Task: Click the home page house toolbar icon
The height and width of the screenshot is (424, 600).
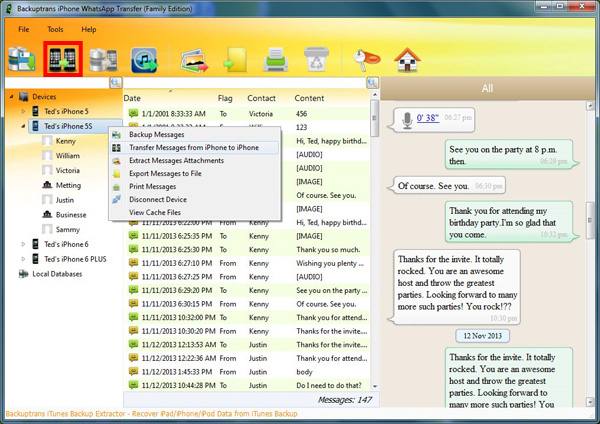Action: coord(407,60)
